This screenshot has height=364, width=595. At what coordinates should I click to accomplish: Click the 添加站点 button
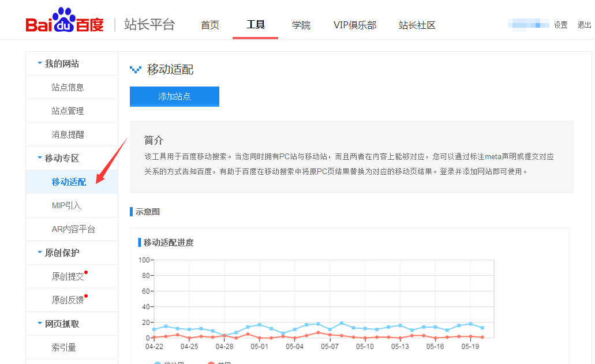174,97
